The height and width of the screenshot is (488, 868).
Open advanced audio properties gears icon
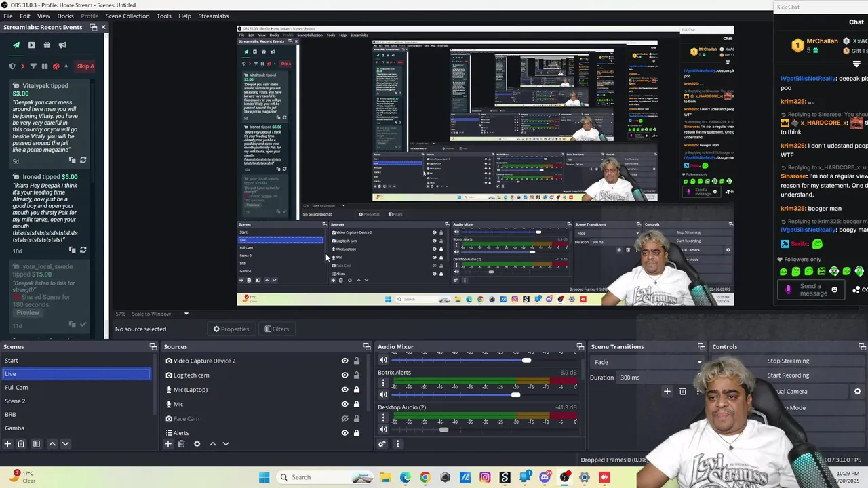[x=382, y=444]
